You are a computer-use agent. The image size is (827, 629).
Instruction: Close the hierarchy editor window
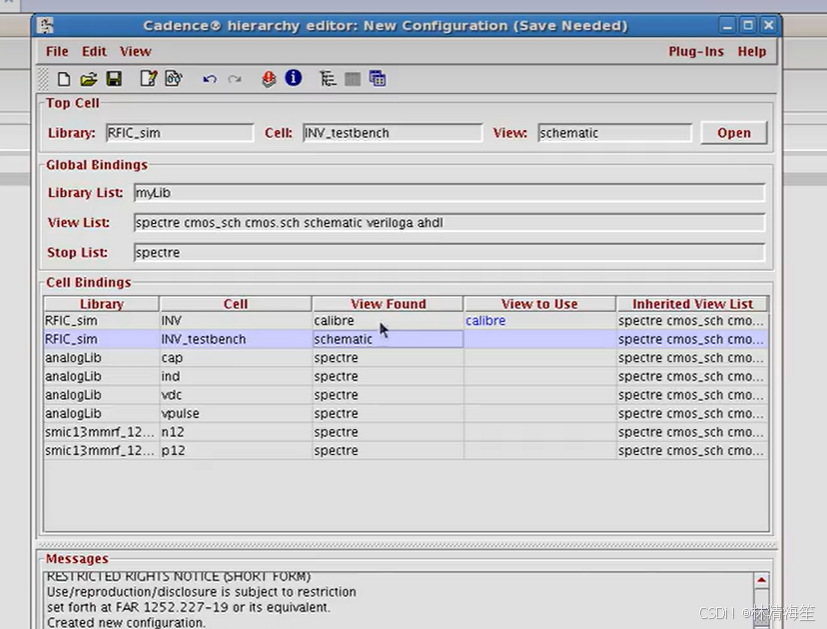pyautogui.click(x=768, y=25)
